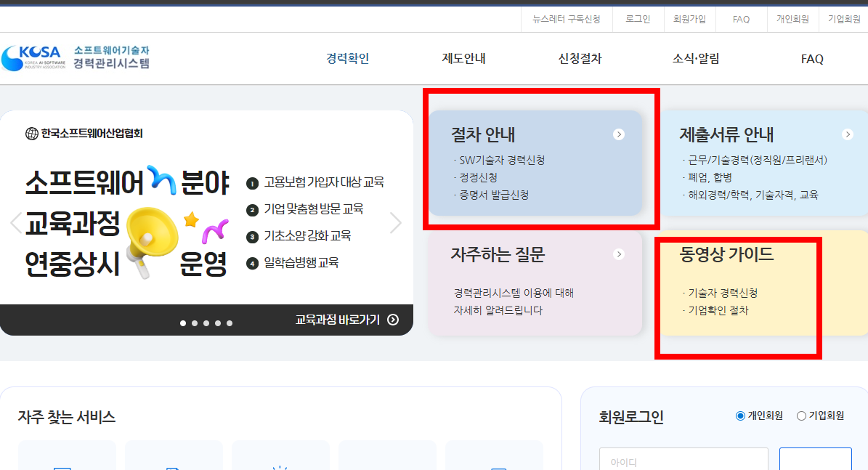Click the 아이디 input field
This screenshot has height=470, width=868.
click(x=683, y=461)
